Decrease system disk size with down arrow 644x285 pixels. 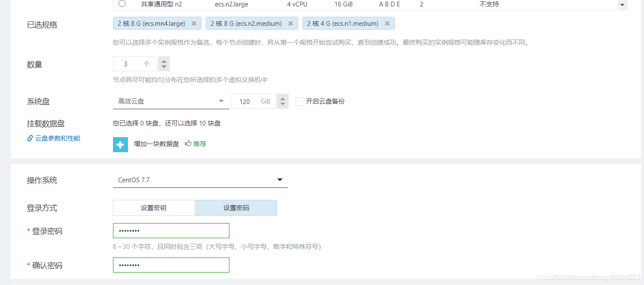point(283,104)
